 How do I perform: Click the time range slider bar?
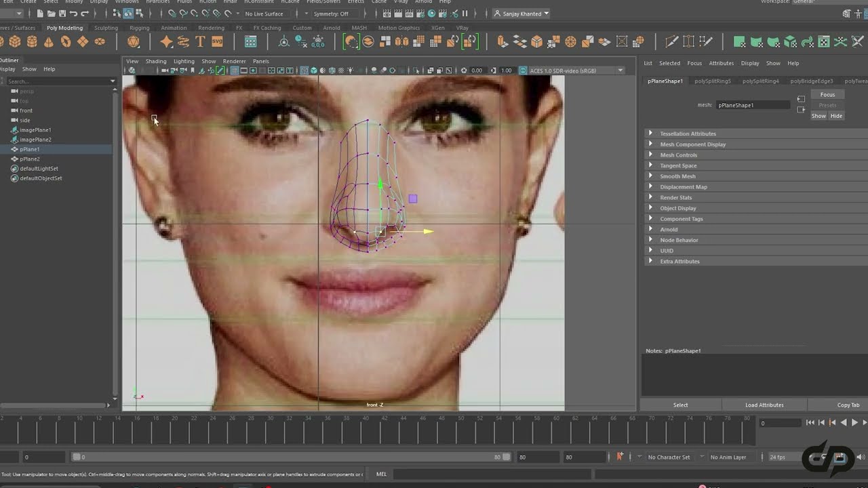pyautogui.click(x=292, y=457)
